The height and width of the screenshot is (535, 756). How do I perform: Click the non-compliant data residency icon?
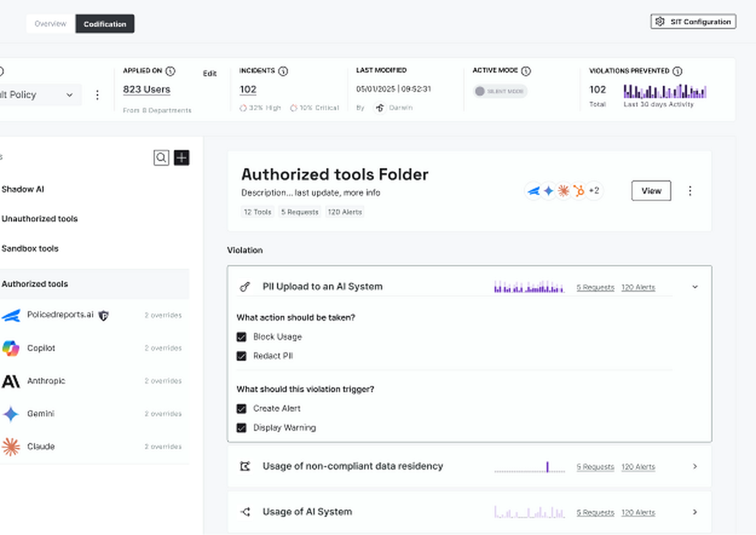[x=245, y=467]
